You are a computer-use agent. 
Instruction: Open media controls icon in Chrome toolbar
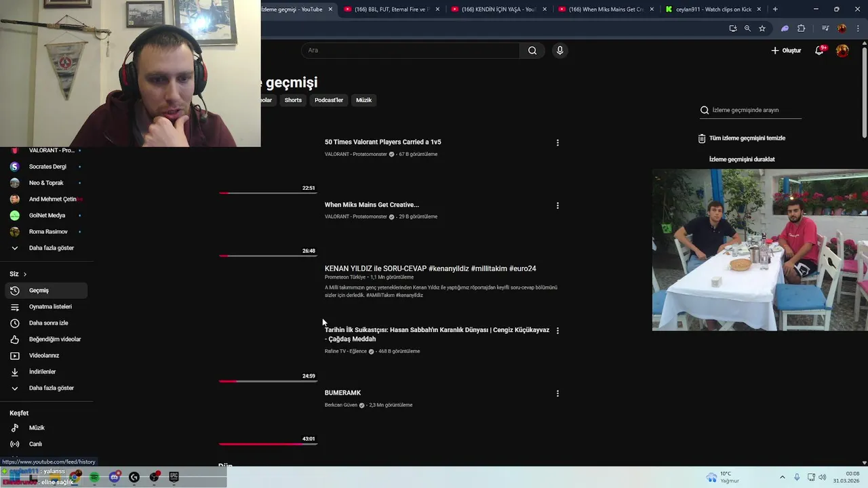825,28
